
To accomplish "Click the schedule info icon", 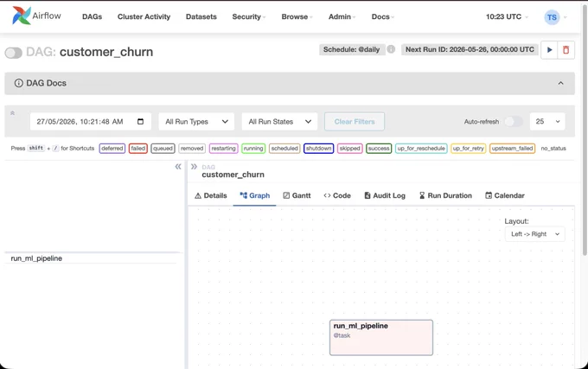I will [391, 49].
